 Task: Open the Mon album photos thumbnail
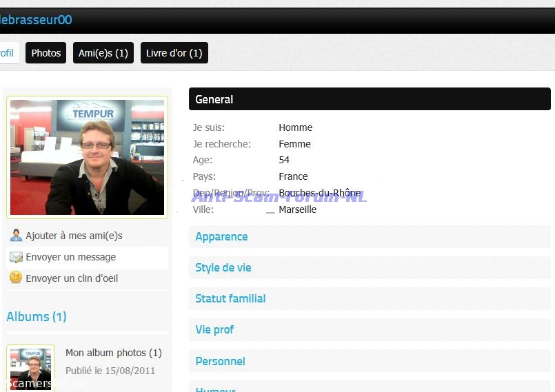30,369
